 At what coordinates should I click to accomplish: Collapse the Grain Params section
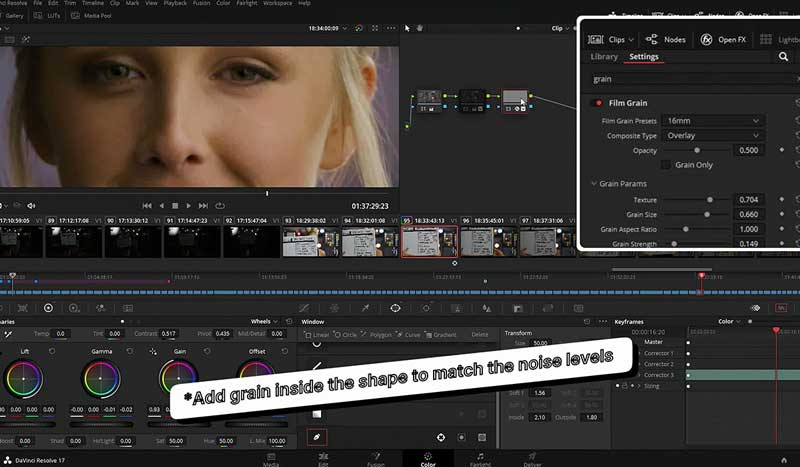[594, 183]
